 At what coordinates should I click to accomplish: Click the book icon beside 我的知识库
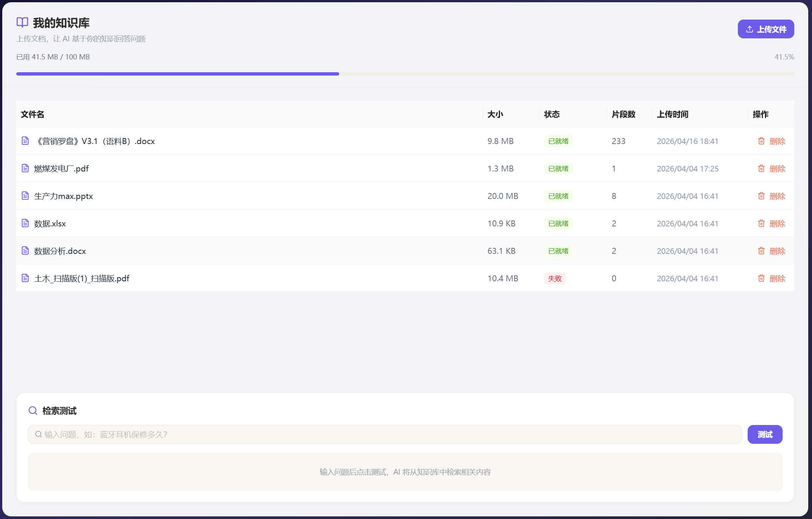(x=22, y=23)
